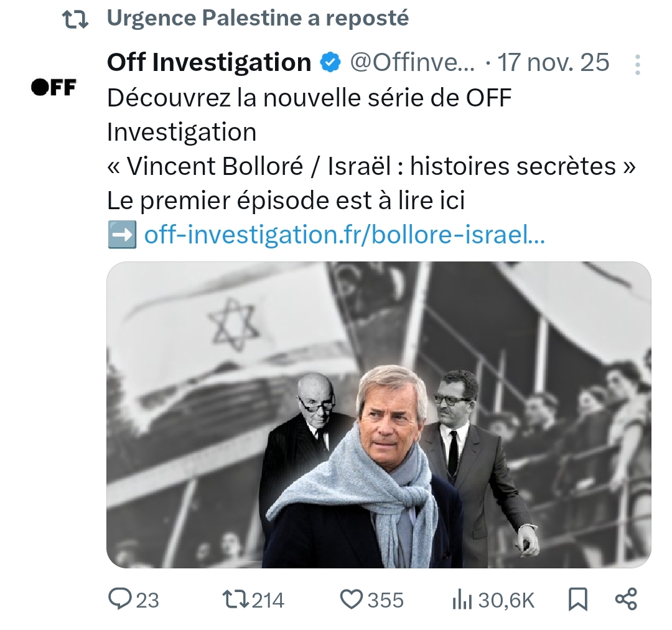Click the Urgence Palestine a reposté label
This screenshot has width=672, height=630.
[257, 17]
